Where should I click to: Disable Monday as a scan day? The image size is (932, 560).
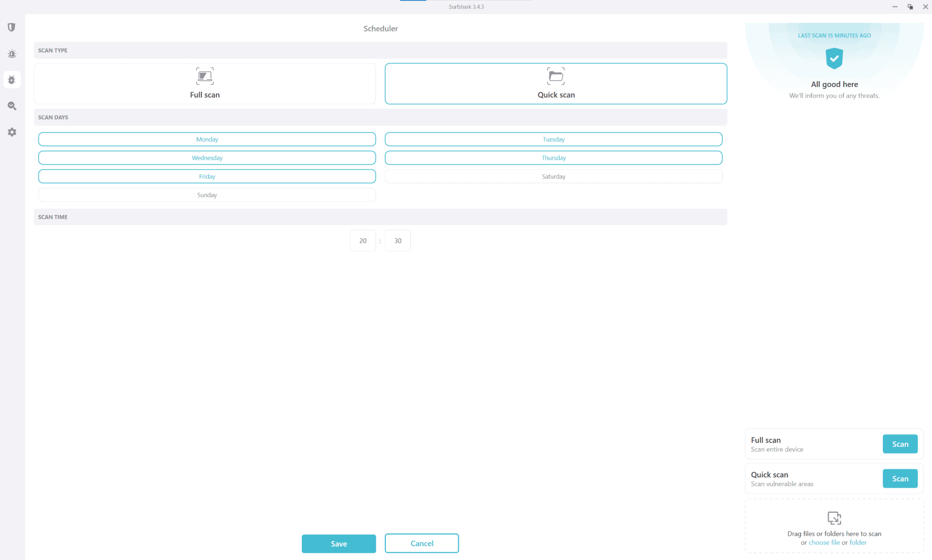(207, 139)
